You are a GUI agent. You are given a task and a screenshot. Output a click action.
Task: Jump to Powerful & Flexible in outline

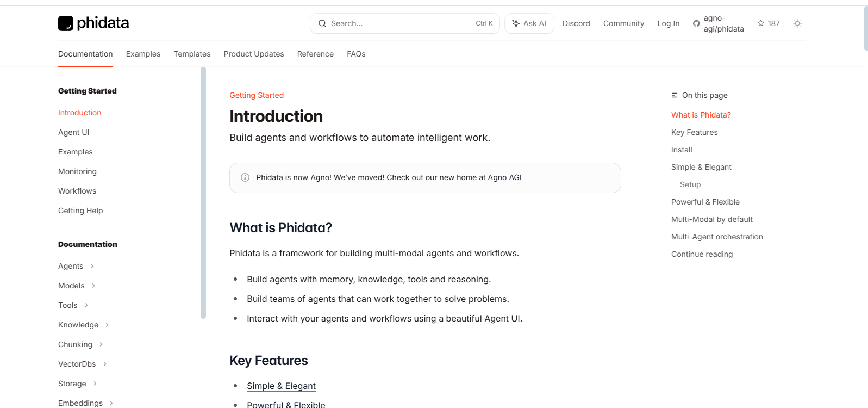tap(705, 202)
